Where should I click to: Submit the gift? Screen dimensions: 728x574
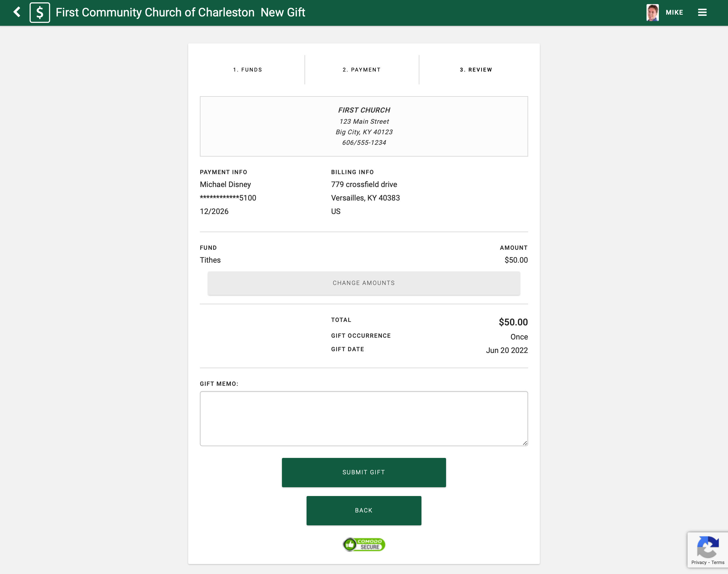click(363, 472)
